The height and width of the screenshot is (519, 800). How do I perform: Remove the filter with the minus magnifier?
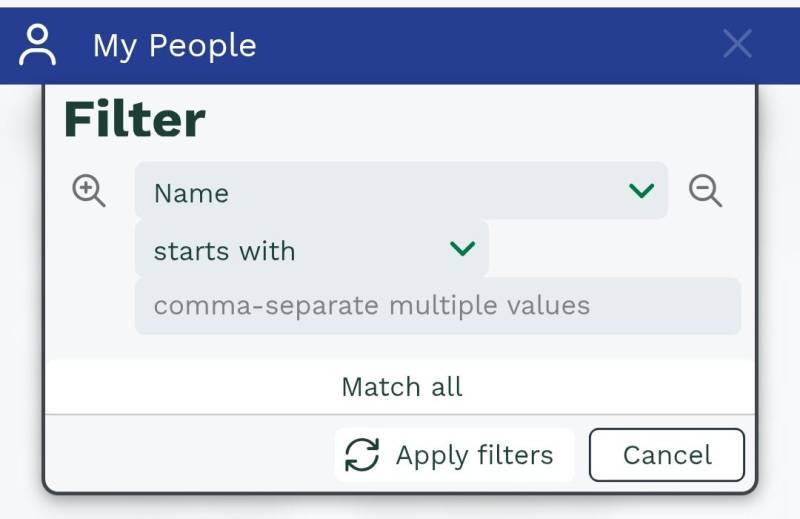[x=705, y=190]
